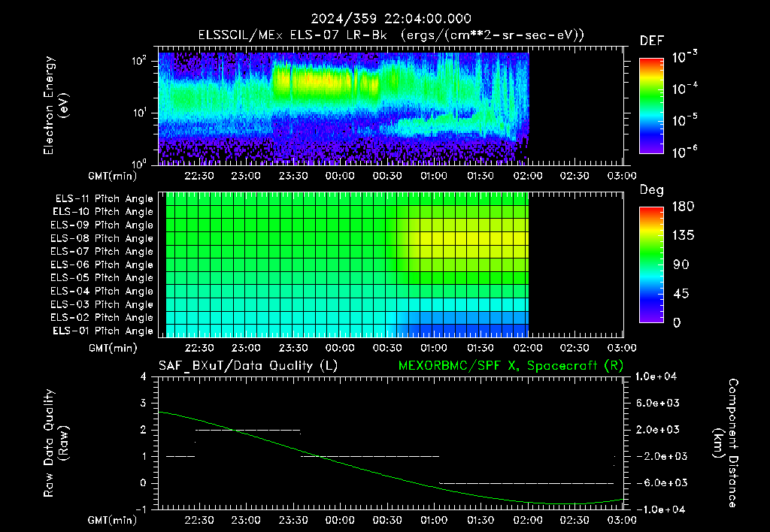Select the ELS-03 Pitch Angle row label
Viewport: 770px width, 532px height.
(102, 304)
